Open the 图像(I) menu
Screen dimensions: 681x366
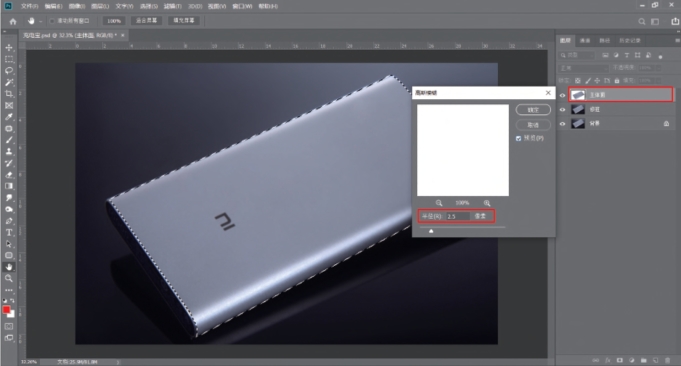[x=77, y=7]
